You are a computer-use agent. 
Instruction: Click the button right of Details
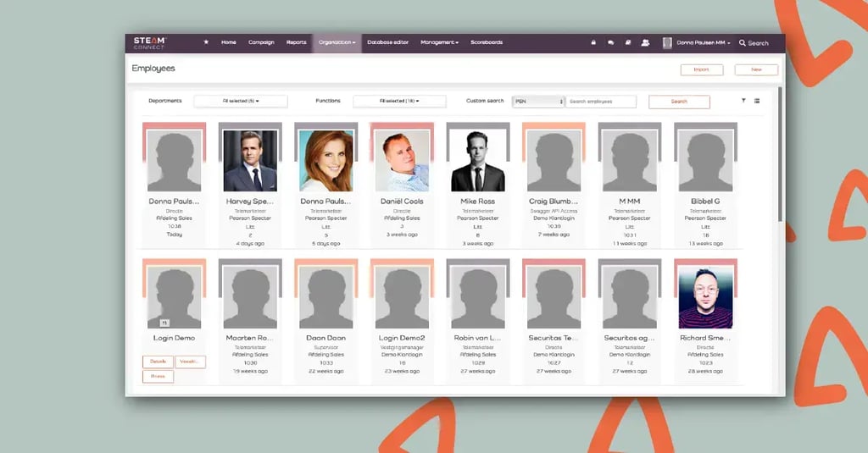[x=191, y=362]
